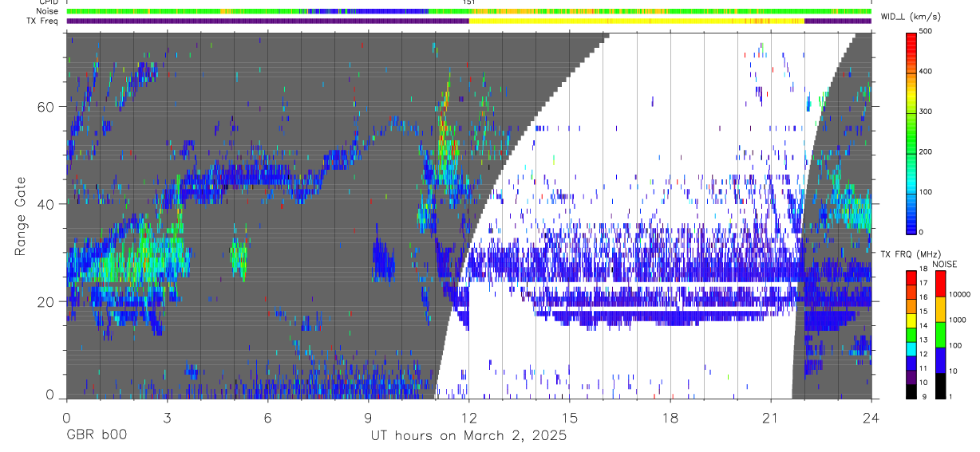Click the 'UT hours on March 2, 2025' axis title
The height and width of the screenshot is (452, 980).
point(468,436)
